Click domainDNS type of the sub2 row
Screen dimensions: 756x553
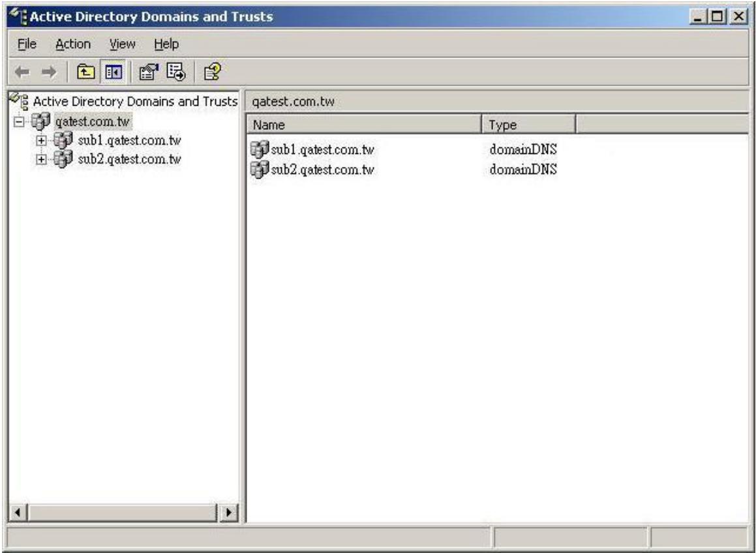pyautogui.click(x=523, y=170)
